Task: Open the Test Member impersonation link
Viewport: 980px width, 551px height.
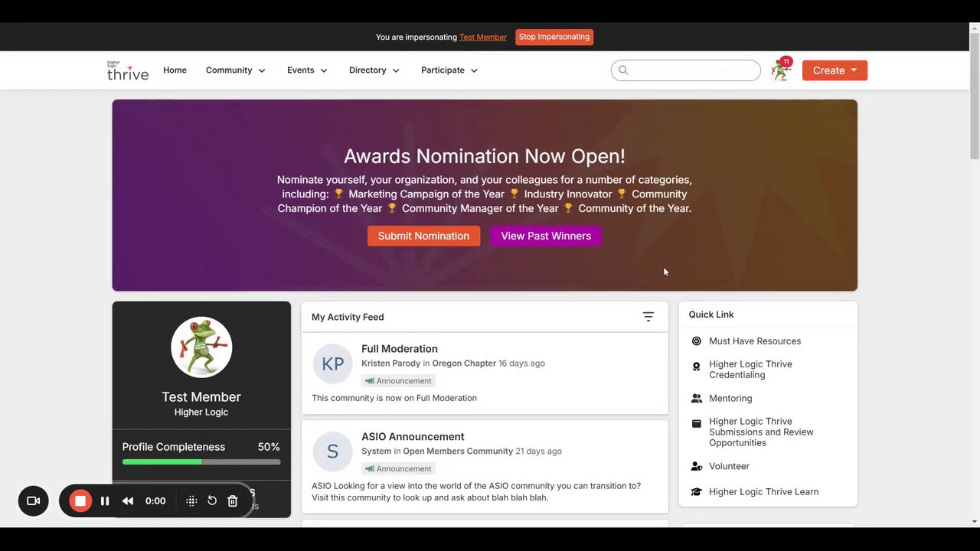Action: (x=483, y=37)
